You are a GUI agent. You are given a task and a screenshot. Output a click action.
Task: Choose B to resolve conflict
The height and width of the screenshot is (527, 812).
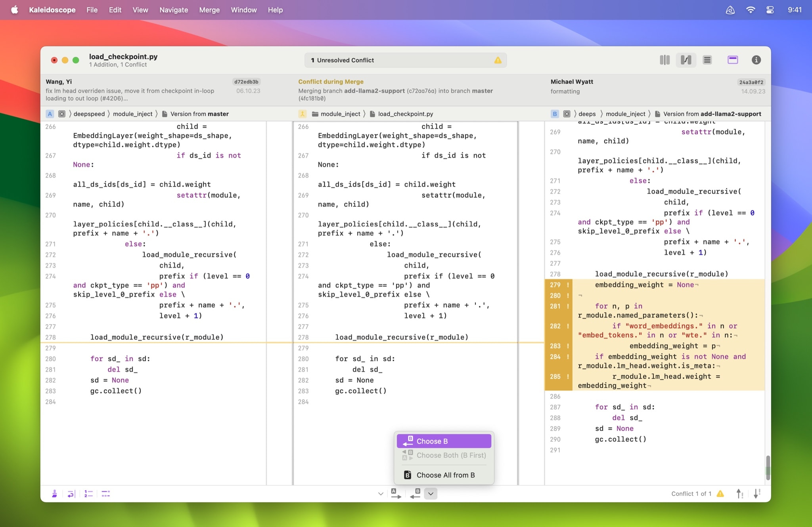(x=444, y=440)
